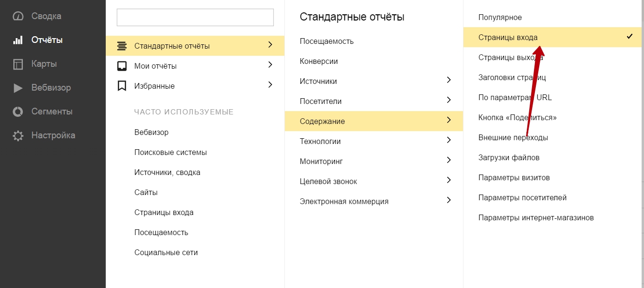This screenshot has height=288, width=644.
Task: Click the Избранные bookmark icon
Action: click(122, 86)
